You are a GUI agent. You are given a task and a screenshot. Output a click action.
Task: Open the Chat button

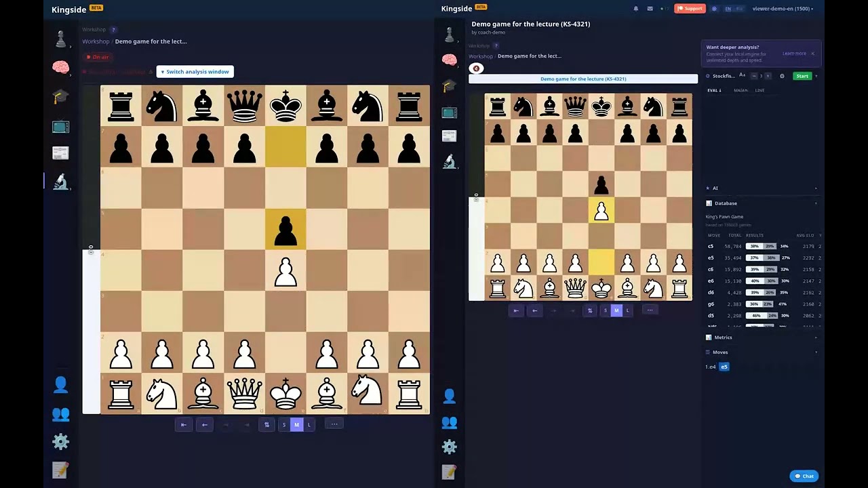(804, 476)
